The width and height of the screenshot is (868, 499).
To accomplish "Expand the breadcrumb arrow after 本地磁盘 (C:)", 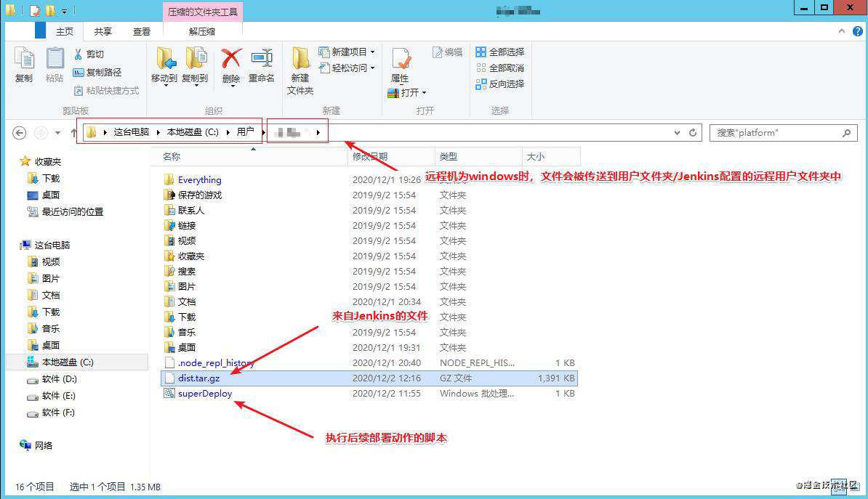I will point(228,132).
